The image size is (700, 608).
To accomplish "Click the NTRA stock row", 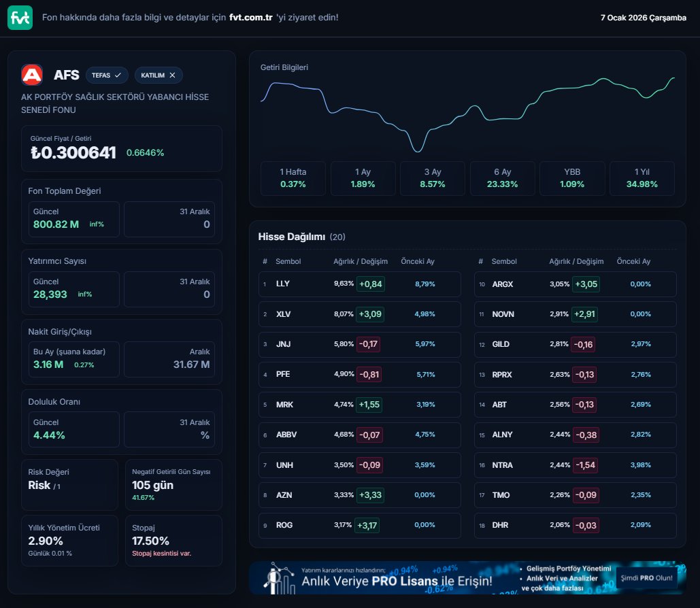I will coord(575,465).
